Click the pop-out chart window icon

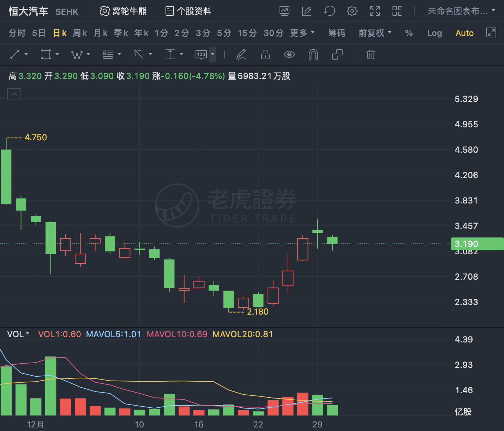pos(491,32)
